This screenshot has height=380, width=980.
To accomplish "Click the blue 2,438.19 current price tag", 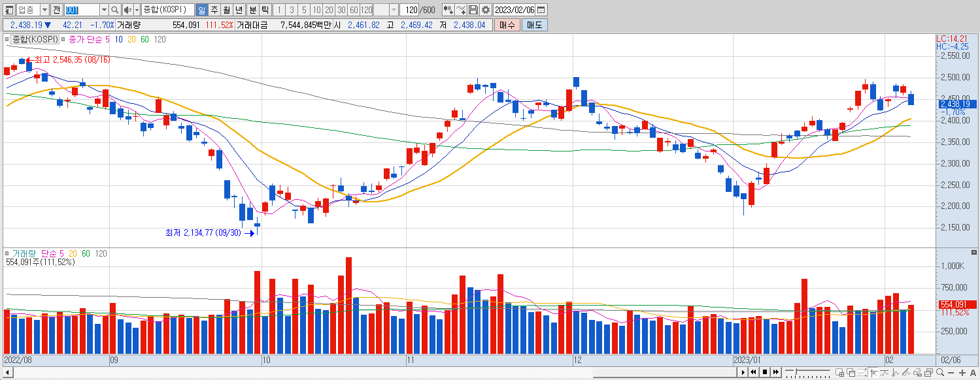I will (956, 104).
